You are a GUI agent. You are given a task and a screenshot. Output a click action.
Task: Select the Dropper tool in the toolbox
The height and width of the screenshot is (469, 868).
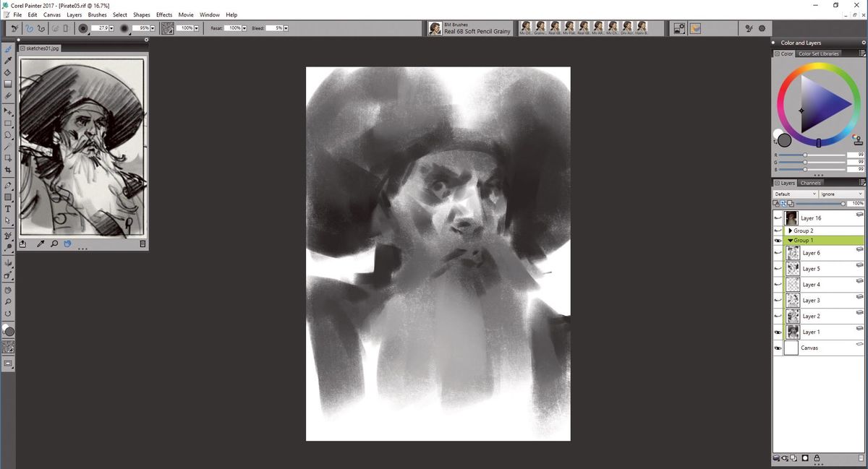[9, 61]
